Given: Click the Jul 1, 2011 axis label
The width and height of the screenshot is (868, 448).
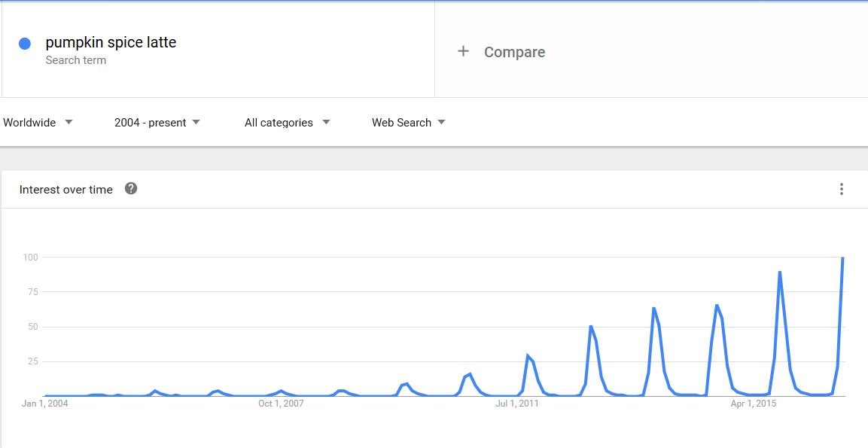Looking at the screenshot, I should click(517, 404).
